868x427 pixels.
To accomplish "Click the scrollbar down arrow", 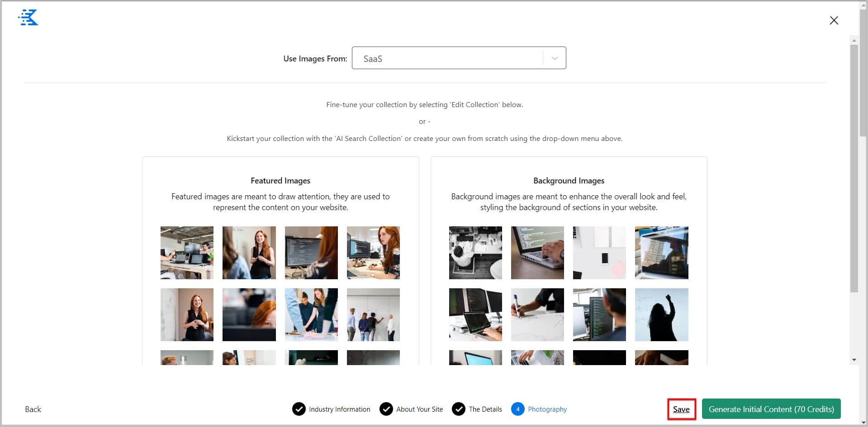I will pos(854,360).
